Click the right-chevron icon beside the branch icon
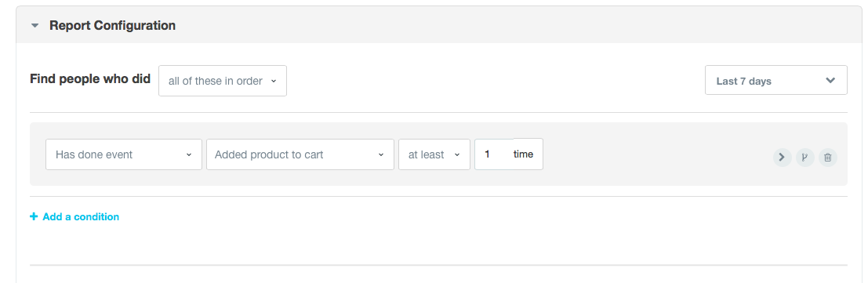Screen dimensions: 868x283 pyautogui.click(x=783, y=158)
